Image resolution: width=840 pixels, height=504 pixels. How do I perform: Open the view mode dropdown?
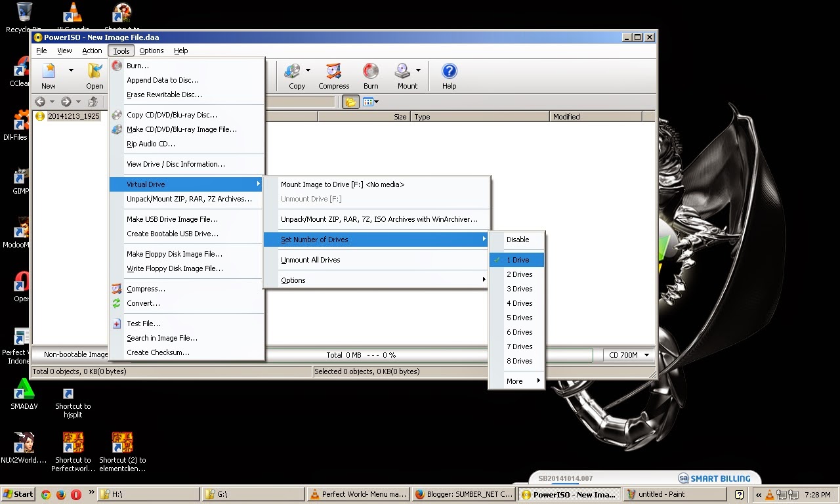point(371,102)
